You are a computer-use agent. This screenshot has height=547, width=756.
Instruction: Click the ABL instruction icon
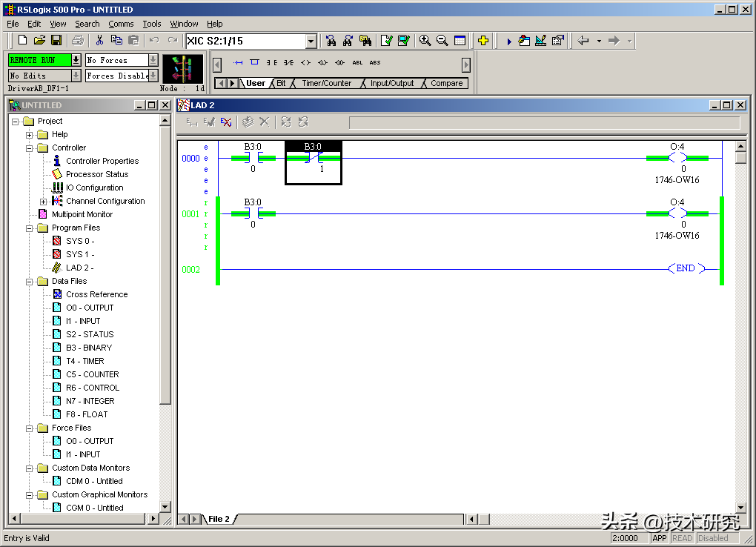(x=358, y=63)
